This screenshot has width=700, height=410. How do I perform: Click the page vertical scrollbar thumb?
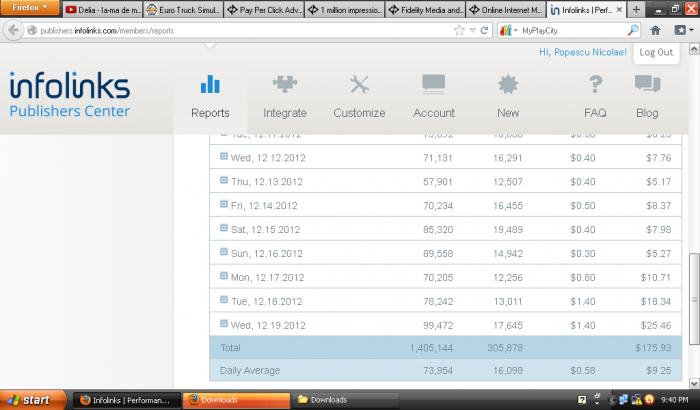(694, 299)
